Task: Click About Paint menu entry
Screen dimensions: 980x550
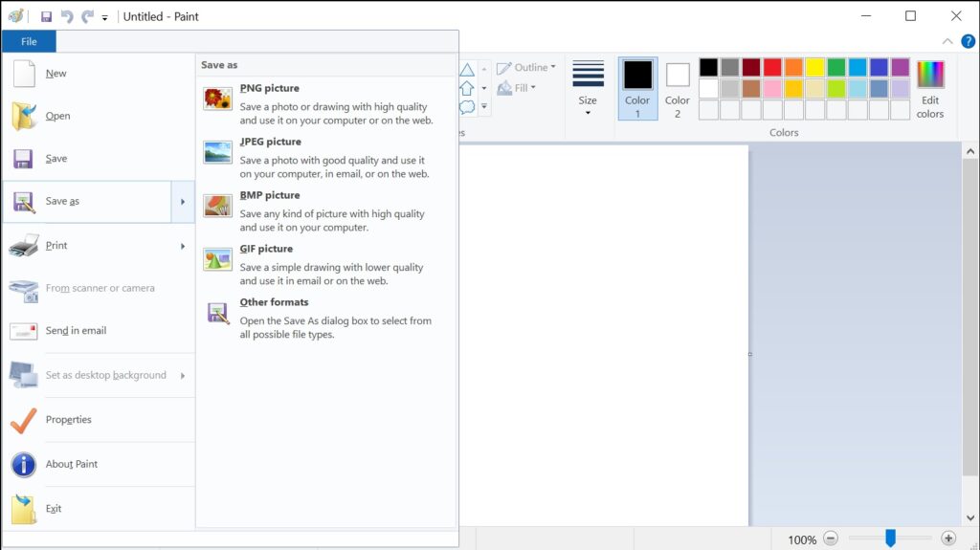Action: (72, 465)
